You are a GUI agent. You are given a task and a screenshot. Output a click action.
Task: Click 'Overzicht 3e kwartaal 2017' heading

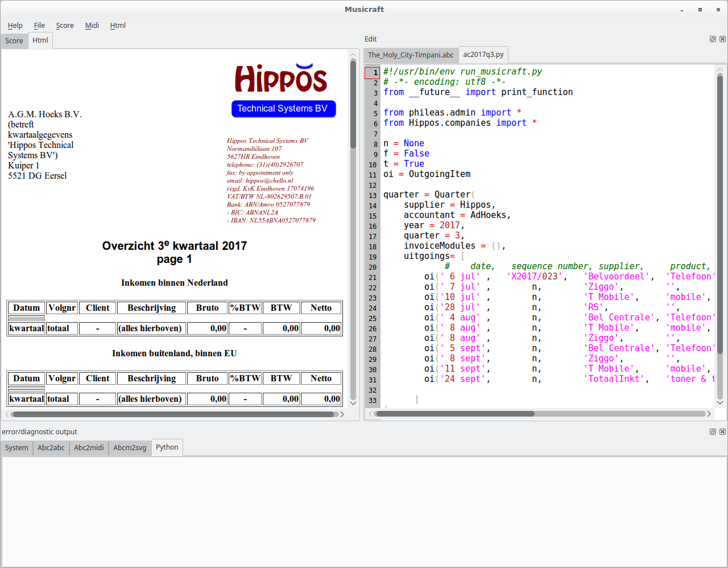[x=175, y=246]
